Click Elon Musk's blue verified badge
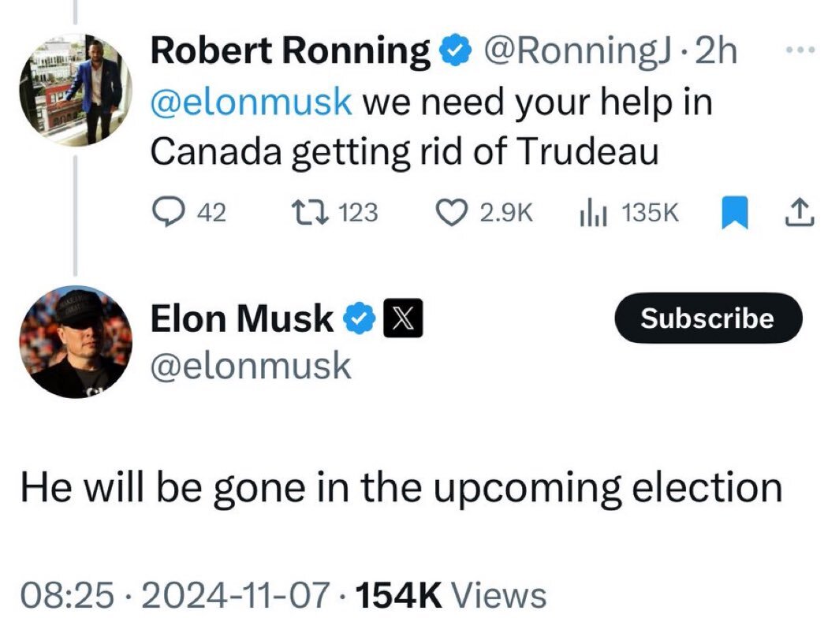This screenshot has width=839, height=644. (x=360, y=318)
